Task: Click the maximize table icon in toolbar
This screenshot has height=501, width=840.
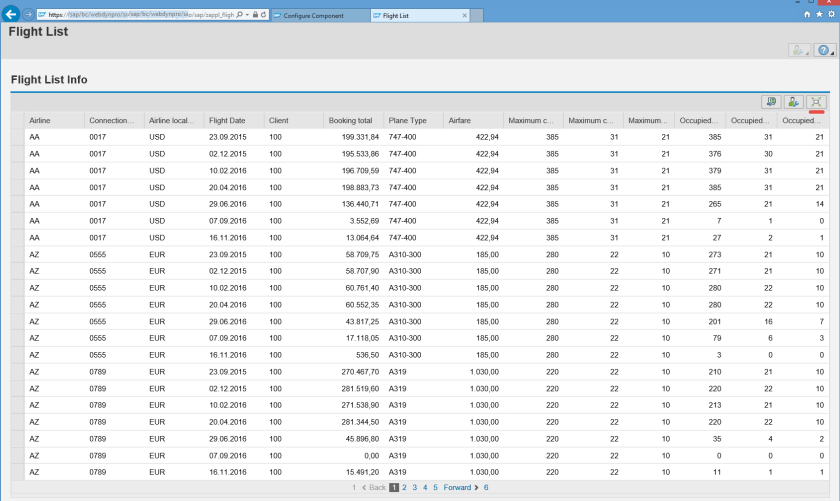Action: 817,101
